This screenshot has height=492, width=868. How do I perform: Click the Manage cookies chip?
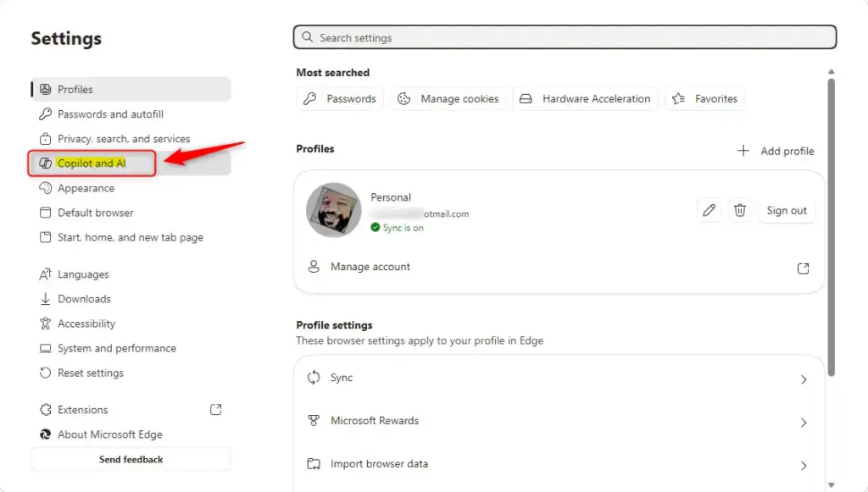coord(448,98)
